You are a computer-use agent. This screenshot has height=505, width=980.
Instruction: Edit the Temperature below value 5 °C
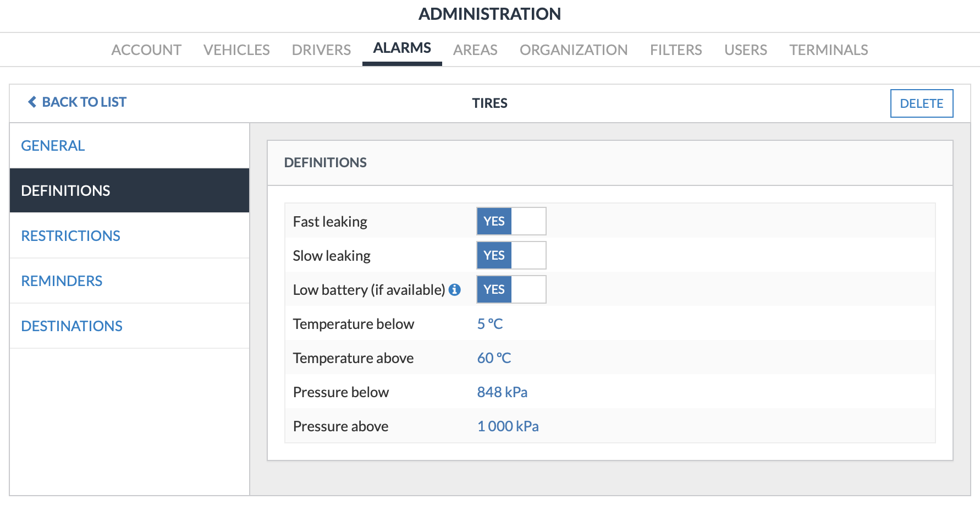pyautogui.click(x=490, y=324)
